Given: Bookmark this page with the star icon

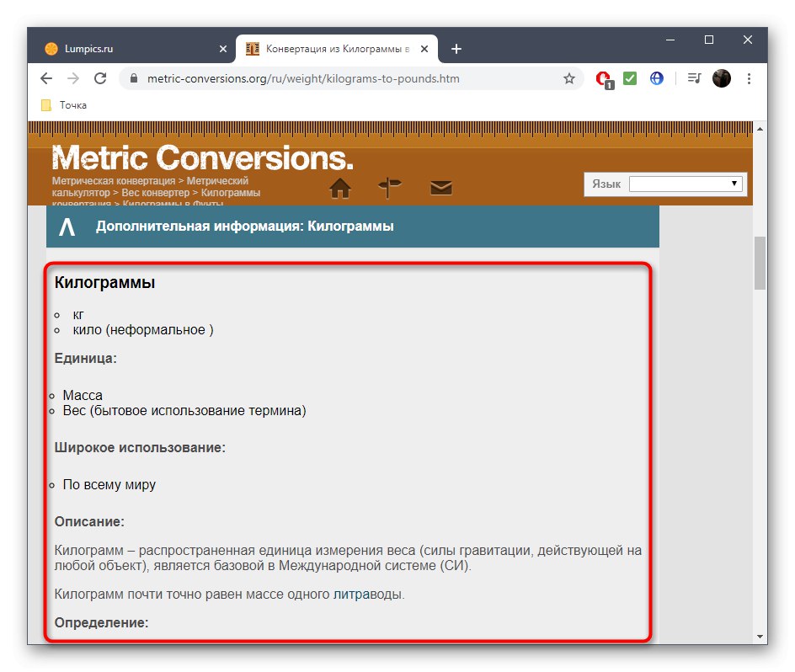Looking at the screenshot, I should coord(568,78).
